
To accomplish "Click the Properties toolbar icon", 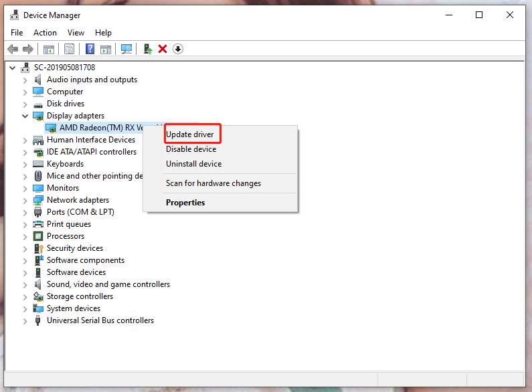I will pyautogui.click(x=69, y=50).
